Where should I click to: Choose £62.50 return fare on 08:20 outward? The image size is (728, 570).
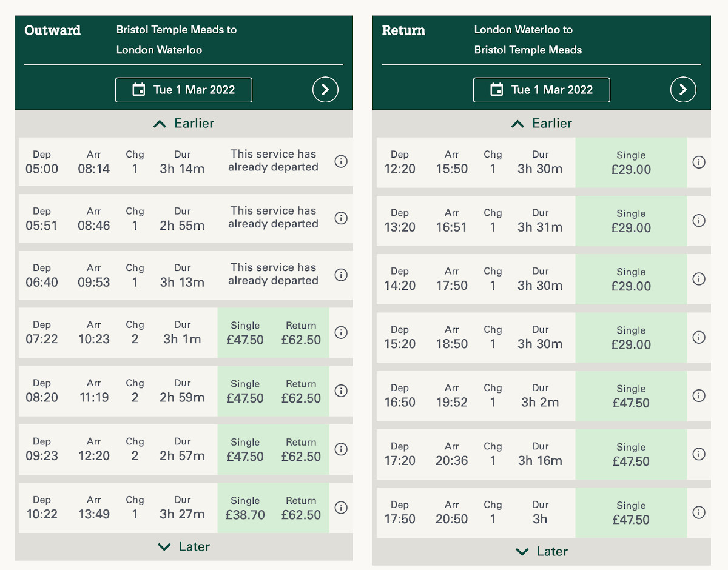tap(301, 391)
